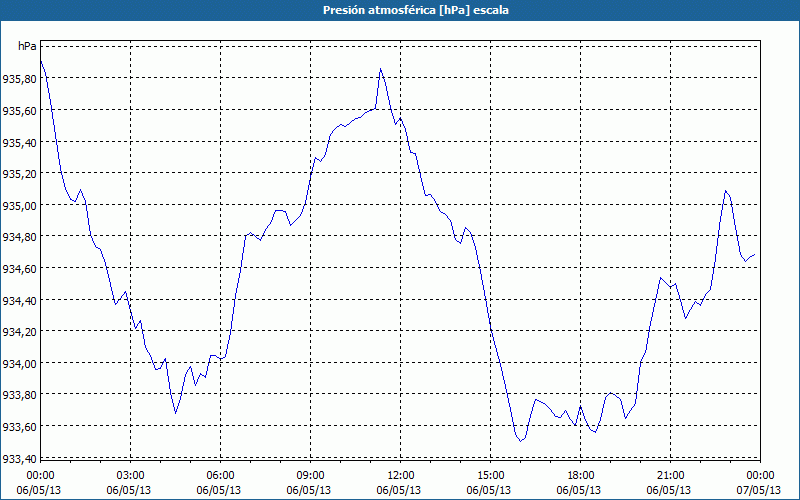The height and width of the screenshot is (500, 800).
Task: Select the 933,40 bottom axis value
Action: [x=19, y=458]
